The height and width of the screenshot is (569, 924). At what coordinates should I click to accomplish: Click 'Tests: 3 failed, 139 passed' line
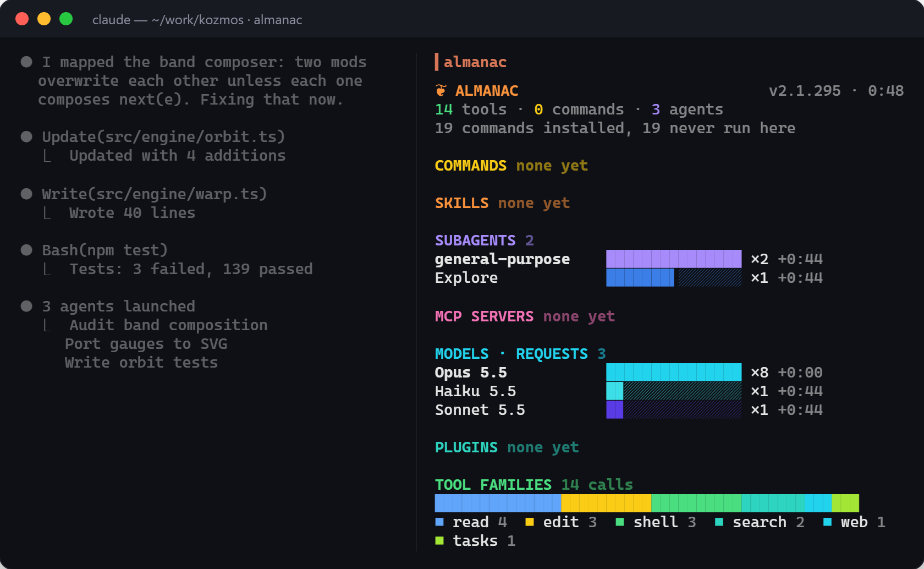[191, 269]
